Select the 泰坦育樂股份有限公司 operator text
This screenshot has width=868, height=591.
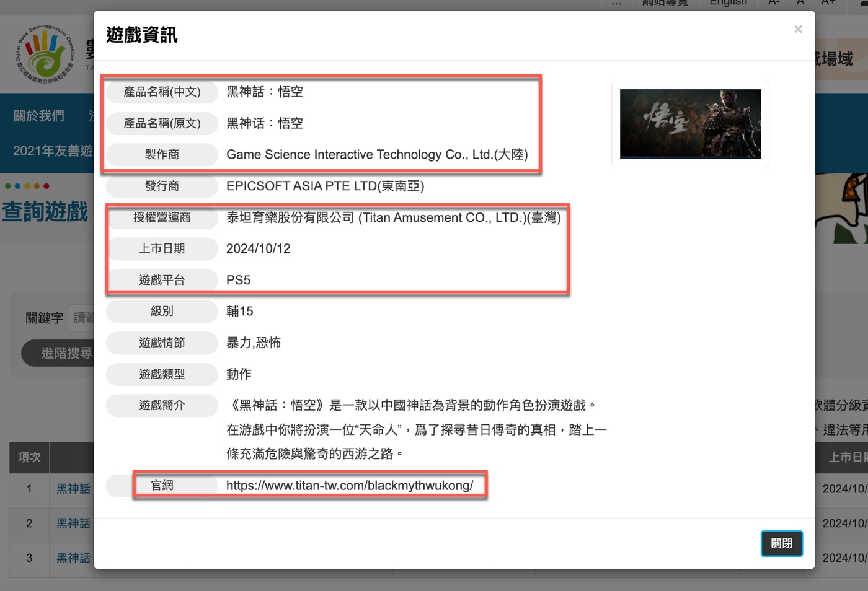click(394, 217)
